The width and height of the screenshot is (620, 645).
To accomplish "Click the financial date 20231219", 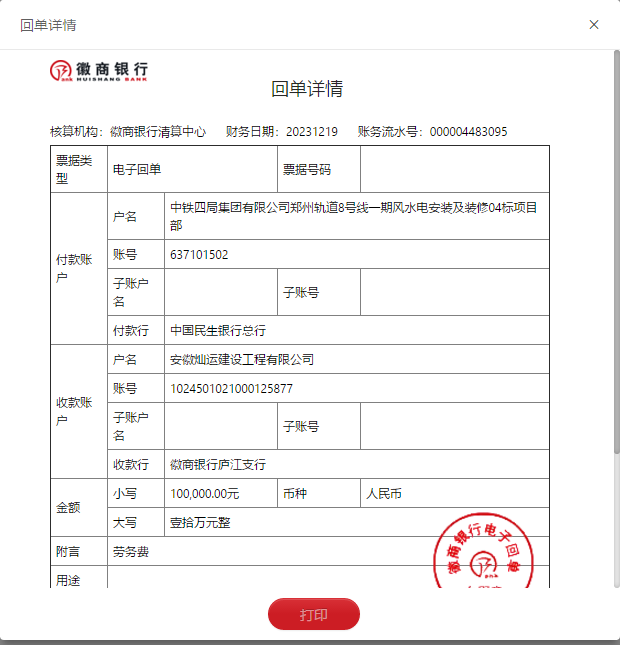I will 312,132.
